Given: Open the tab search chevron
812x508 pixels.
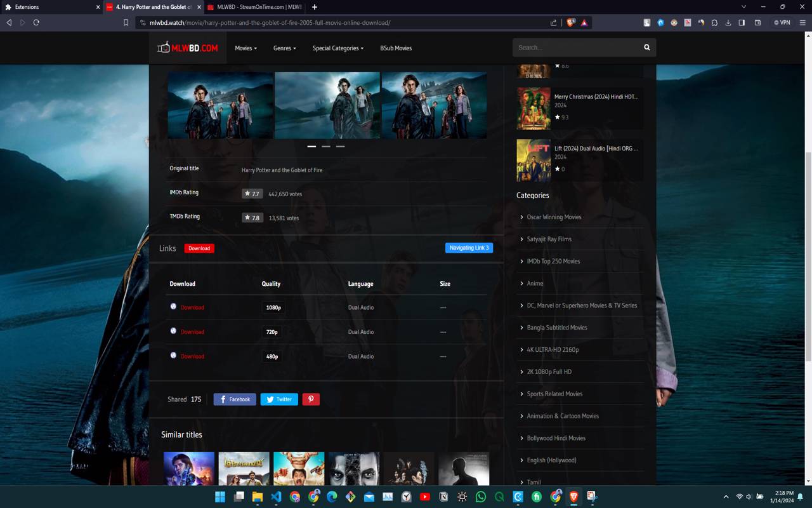Looking at the screenshot, I should click(x=743, y=7).
